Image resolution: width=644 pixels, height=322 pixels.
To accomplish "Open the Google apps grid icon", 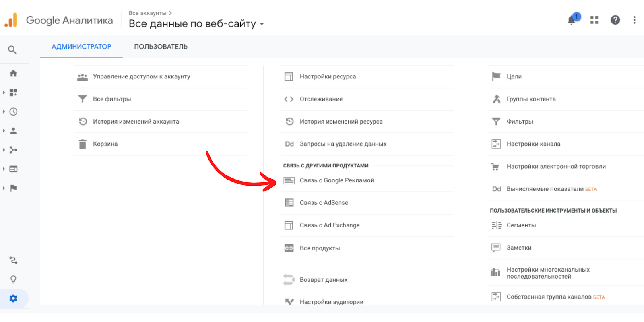I will (594, 20).
